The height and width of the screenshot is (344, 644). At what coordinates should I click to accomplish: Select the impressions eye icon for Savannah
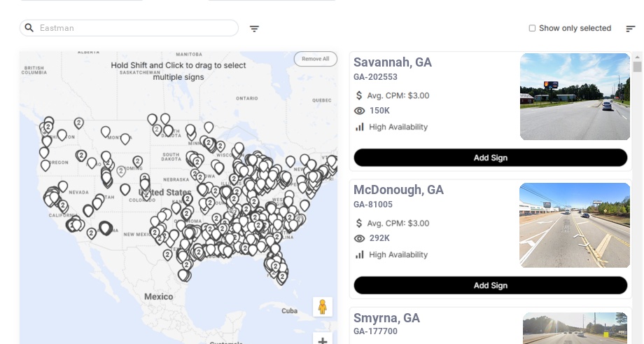359,111
